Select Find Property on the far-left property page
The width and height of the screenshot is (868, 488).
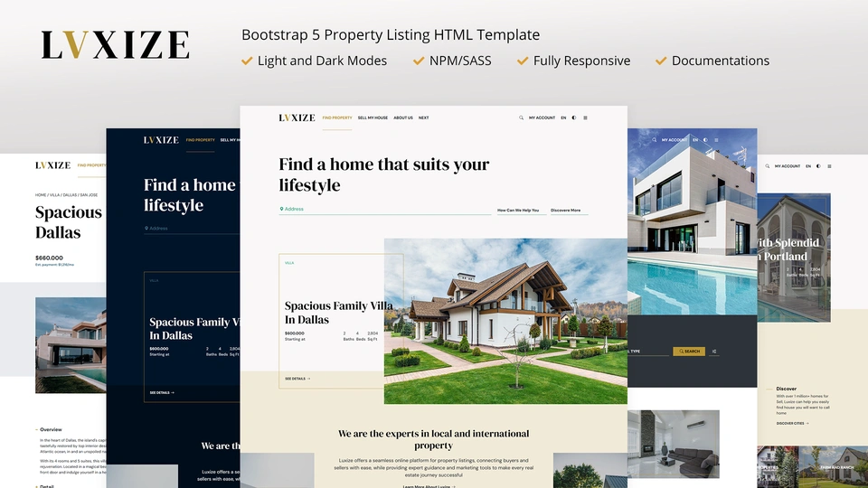click(x=92, y=165)
